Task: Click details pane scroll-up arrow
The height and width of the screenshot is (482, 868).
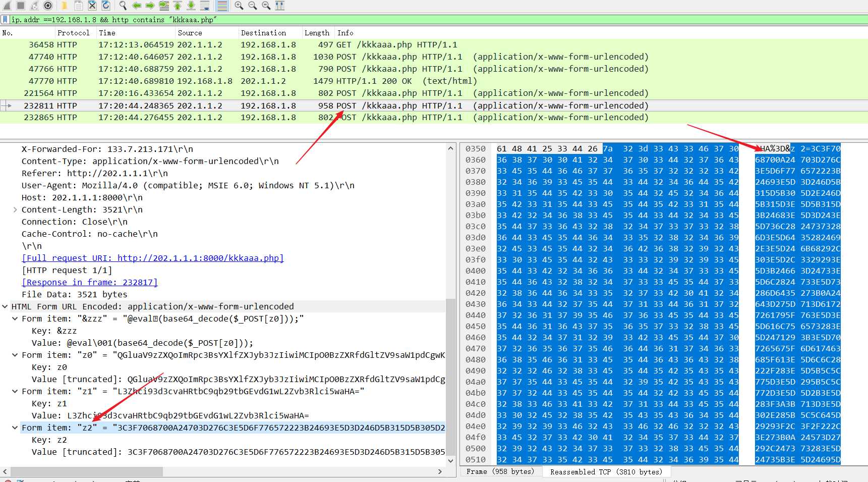Action: [450, 148]
